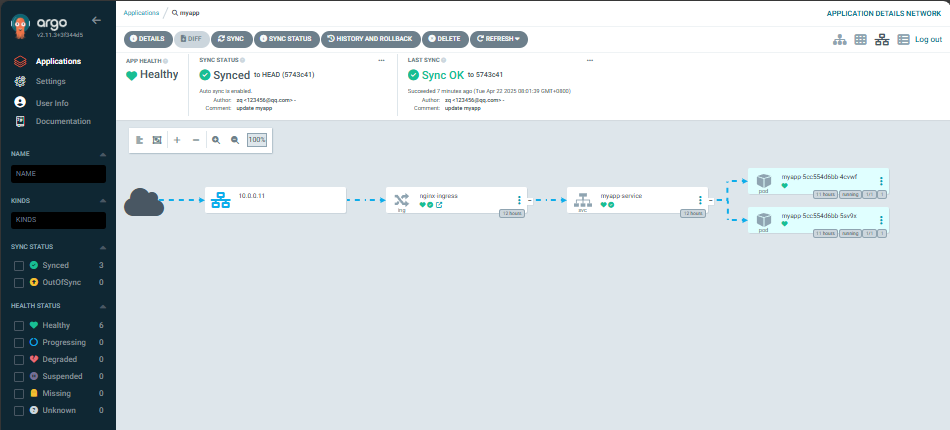
Task: Open the myapp service three-dot menu
Action: [700, 200]
